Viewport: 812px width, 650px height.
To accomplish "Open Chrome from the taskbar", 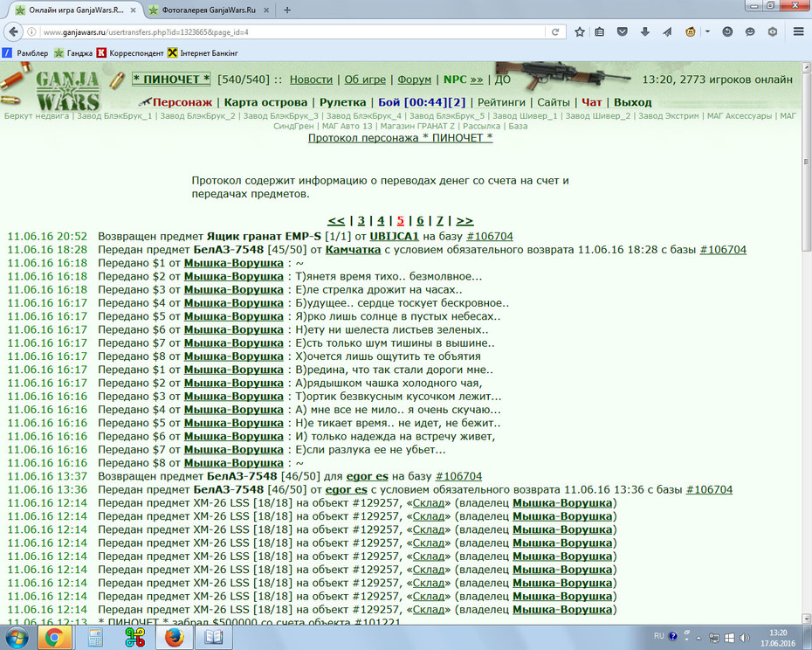I will [x=54, y=638].
